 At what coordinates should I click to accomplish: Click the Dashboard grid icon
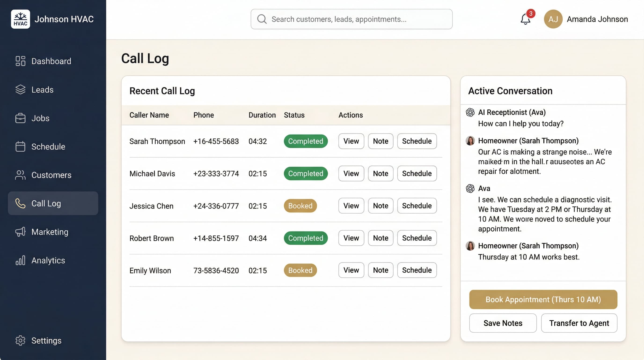pyautogui.click(x=20, y=61)
